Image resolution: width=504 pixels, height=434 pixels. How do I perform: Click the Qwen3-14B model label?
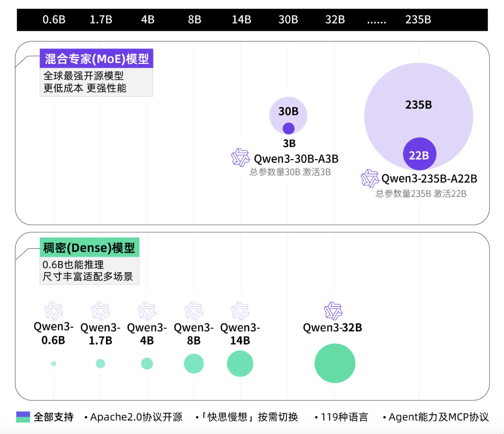coord(240,334)
